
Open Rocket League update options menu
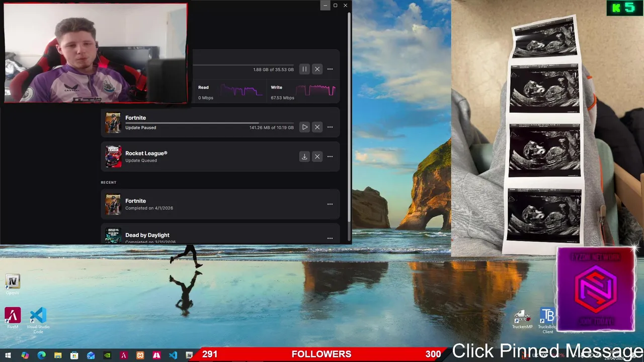[330, 156]
